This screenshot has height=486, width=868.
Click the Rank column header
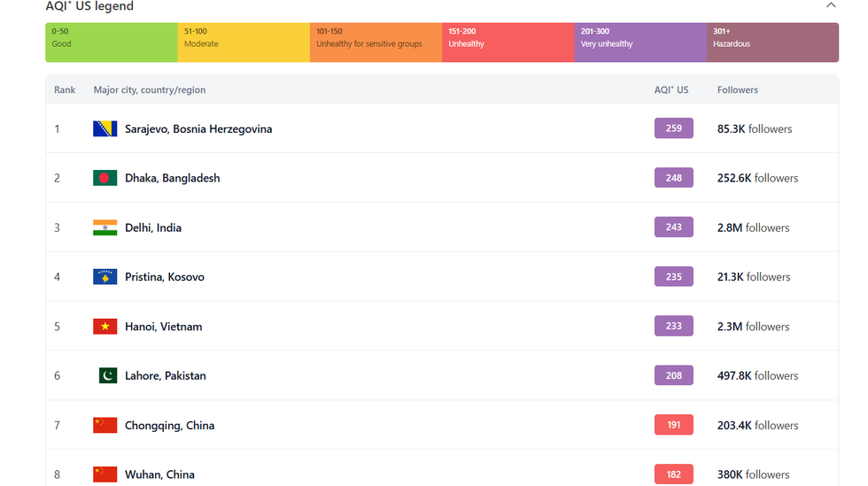tap(65, 90)
